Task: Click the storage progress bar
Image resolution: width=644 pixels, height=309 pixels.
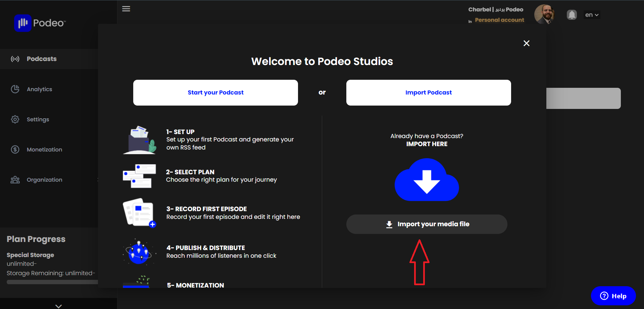Action: click(52, 282)
